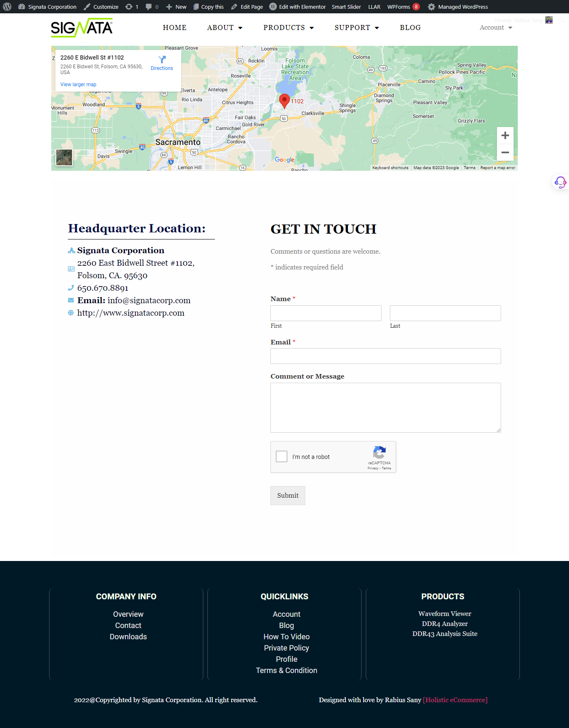This screenshot has height=728, width=569.
Task: Click the Edit Page pencil icon
Action: click(234, 7)
